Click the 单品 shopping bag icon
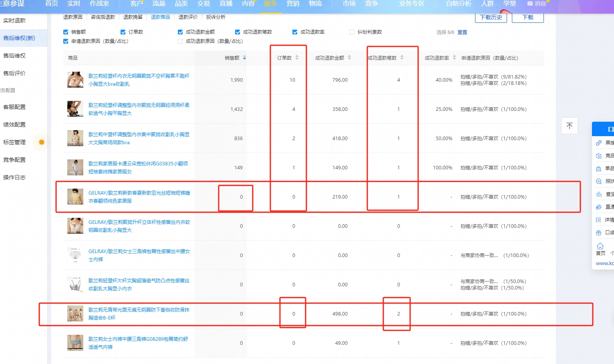 (599, 169)
